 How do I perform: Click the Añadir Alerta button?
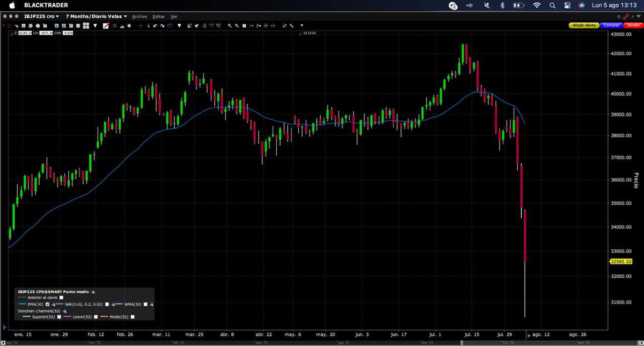[x=584, y=25]
